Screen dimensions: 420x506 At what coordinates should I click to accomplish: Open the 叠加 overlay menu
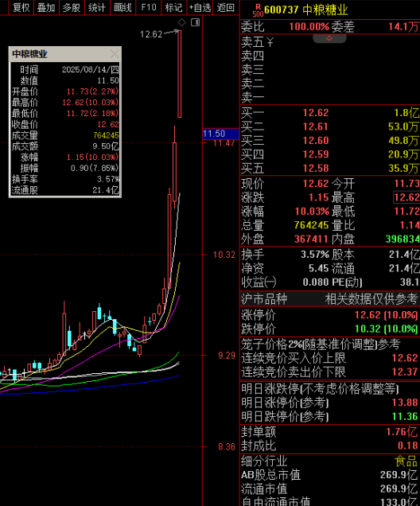pyautogui.click(x=46, y=7)
